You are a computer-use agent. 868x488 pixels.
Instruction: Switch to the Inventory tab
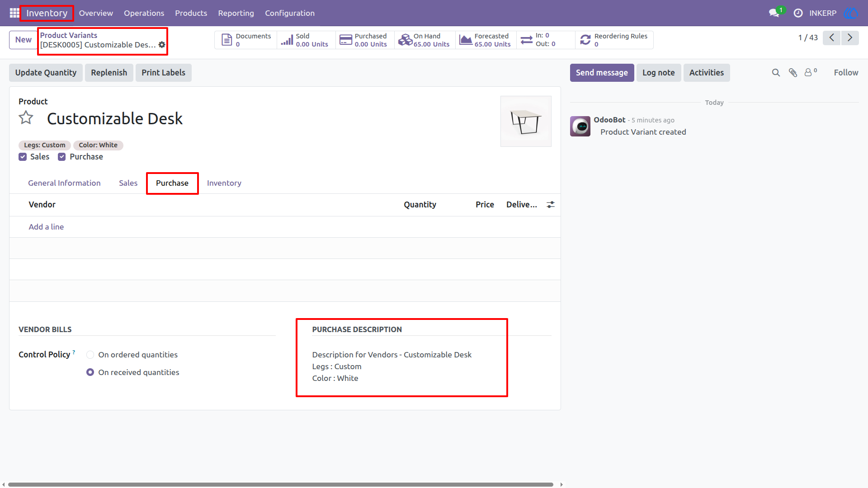(x=224, y=183)
